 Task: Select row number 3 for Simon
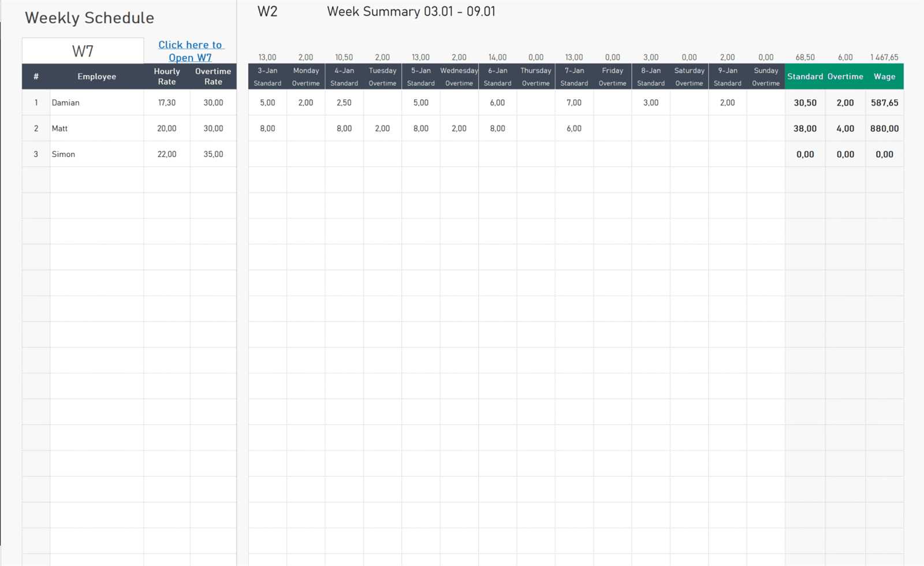coord(36,154)
